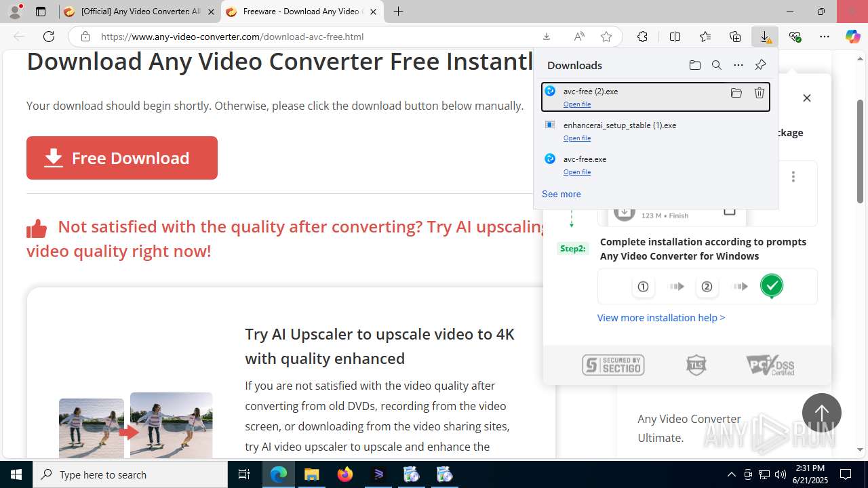Toggle the Downloads toolbar button
Screen dimensions: 868x488
click(x=765, y=37)
